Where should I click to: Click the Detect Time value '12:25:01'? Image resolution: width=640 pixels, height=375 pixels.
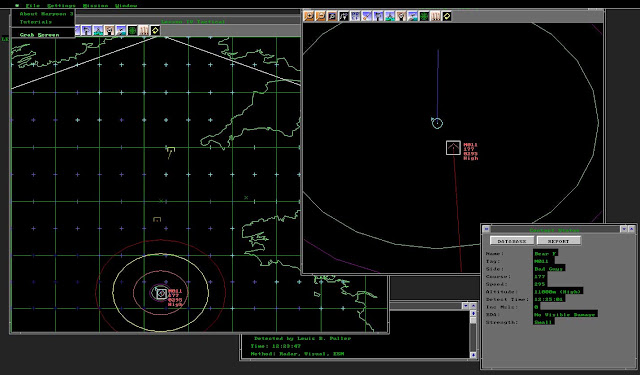[x=549, y=299]
